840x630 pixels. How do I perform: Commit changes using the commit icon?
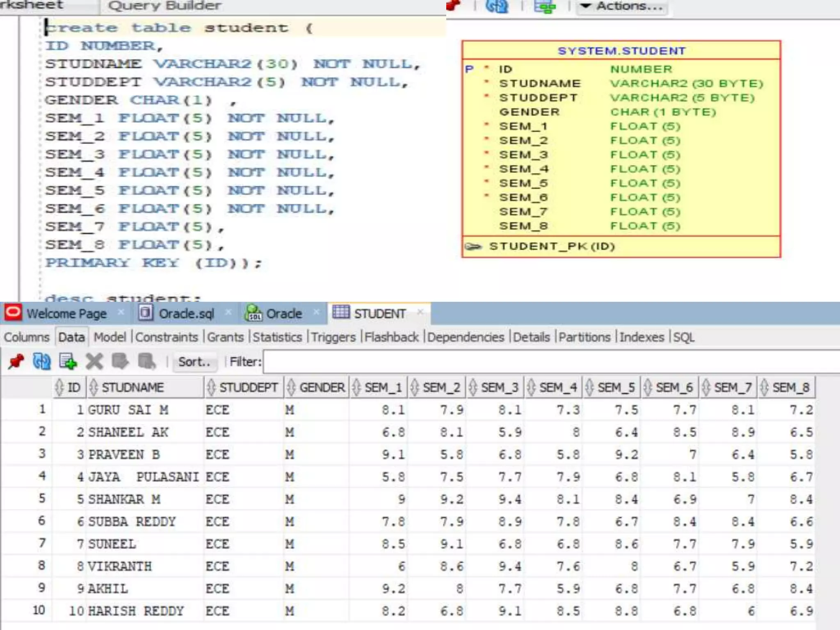tap(120, 361)
